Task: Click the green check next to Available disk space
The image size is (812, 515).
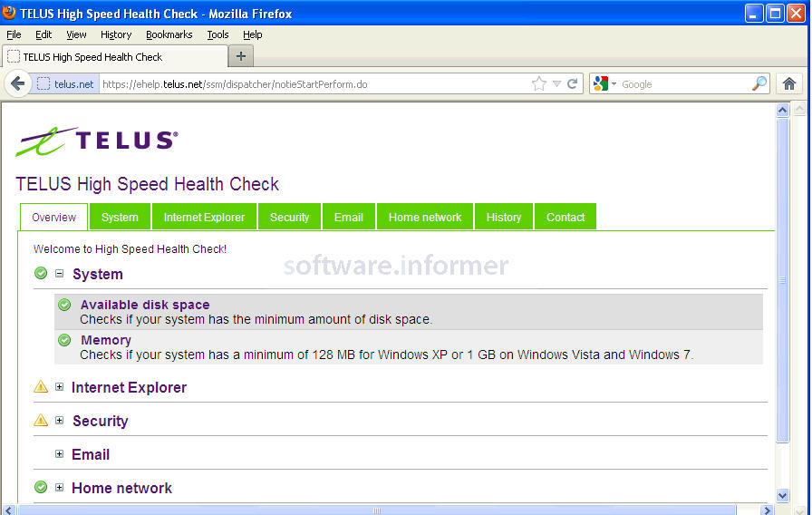Action: [64, 305]
